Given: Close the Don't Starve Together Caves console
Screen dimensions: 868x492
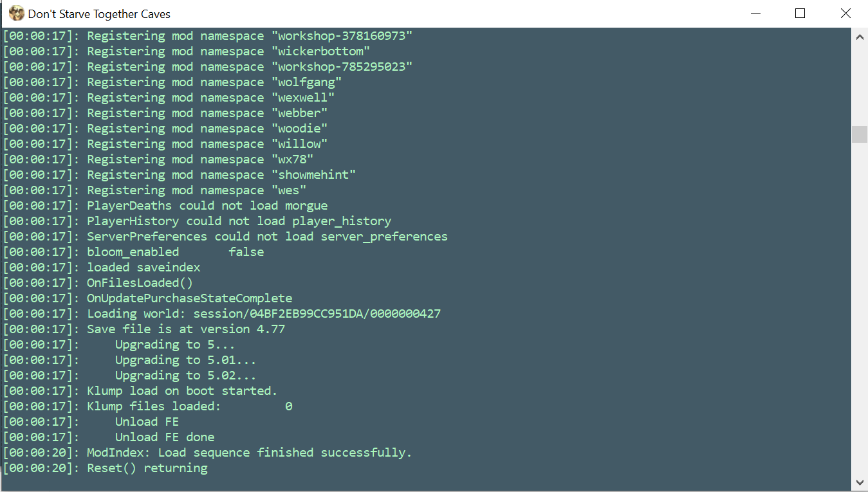Looking at the screenshot, I should tap(845, 14).
